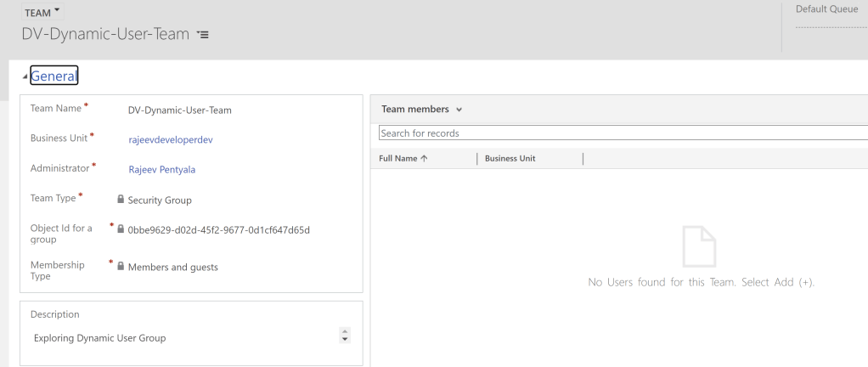Open the record list icon beside DV-Dynamic-User-Team title
This screenshot has height=367, width=868.
tap(203, 35)
